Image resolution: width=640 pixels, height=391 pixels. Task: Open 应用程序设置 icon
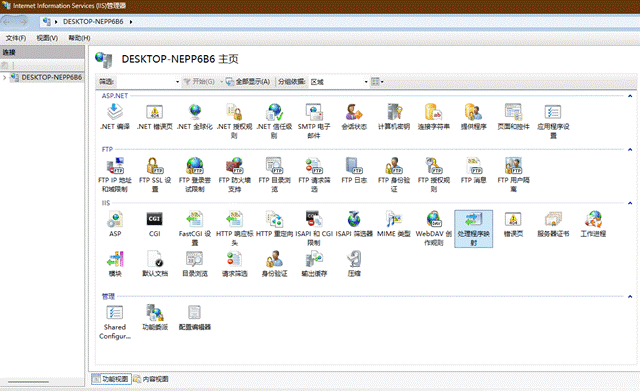(553, 112)
